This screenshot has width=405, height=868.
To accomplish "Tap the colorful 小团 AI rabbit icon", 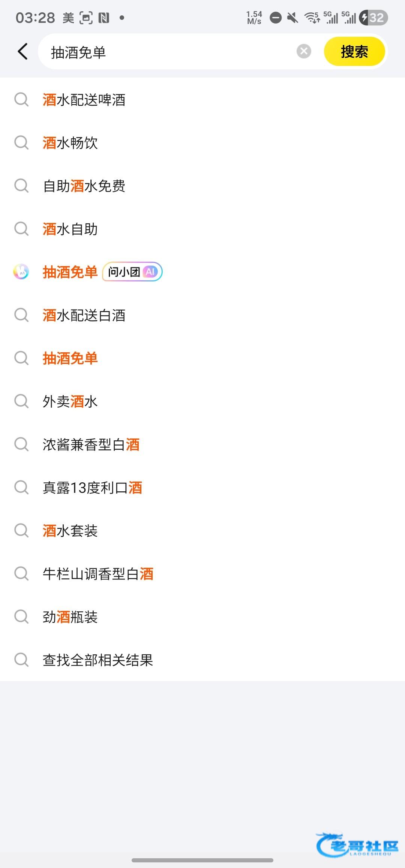I will click(21, 272).
